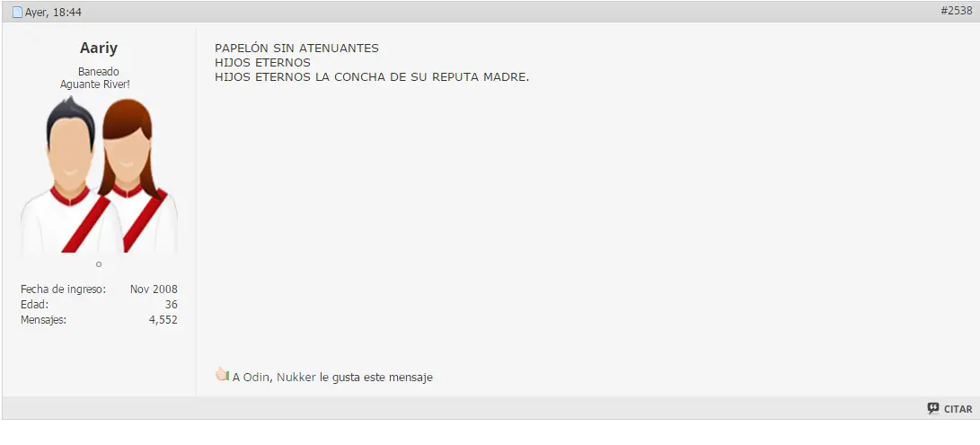Click Aariy's River jersey avatar image
Viewport: 980px width, 445px height.
pyautogui.click(x=99, y=174)
